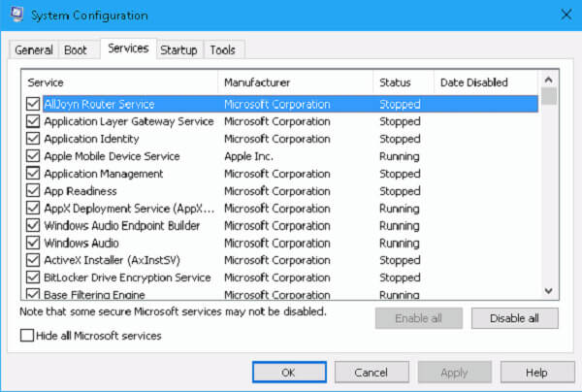Click Stopped status of BitLocker Drive Encryption

click(x=400, y=278)
